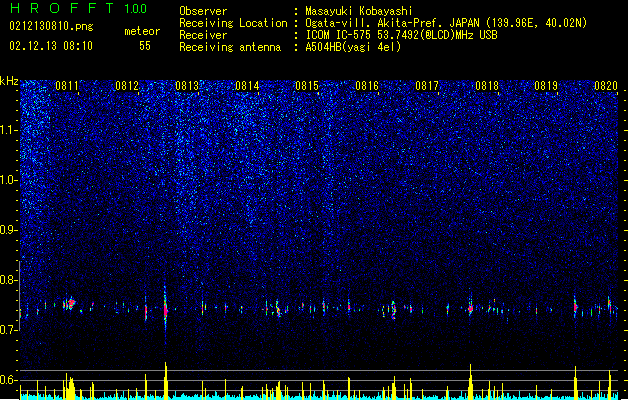629x400 pixels.
Task: Click the 0.6 kHz axis label
Action: pyautogui.click(x=9, y=380)
